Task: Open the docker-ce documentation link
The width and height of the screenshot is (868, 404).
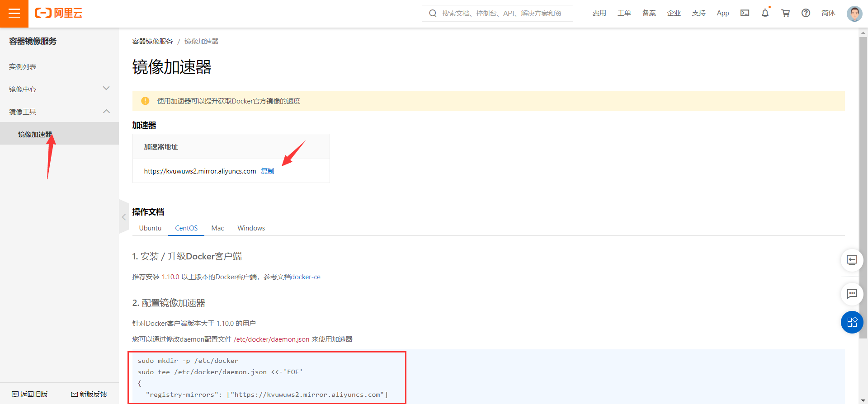Action: [x=306, y=277]
